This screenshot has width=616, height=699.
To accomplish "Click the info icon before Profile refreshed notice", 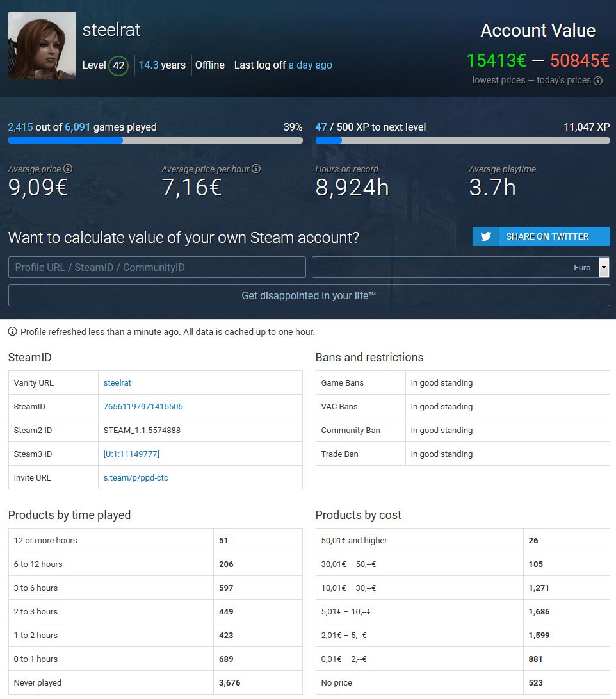I will click(12, 331).
